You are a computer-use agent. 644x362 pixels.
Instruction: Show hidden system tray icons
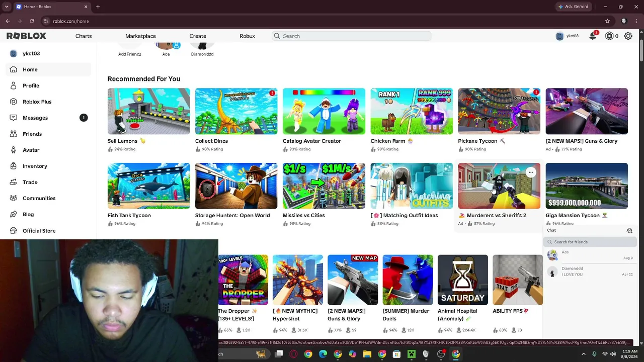click(x=584, y=354)
